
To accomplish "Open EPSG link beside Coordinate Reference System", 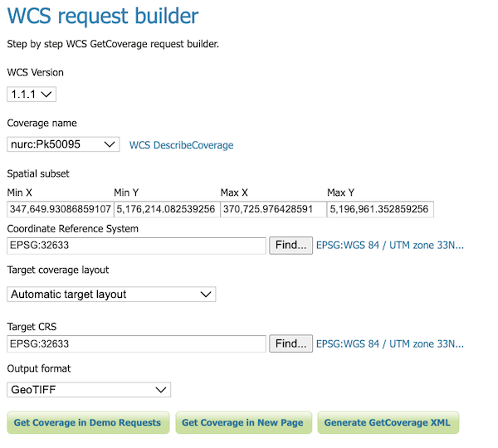I will [390, 246].
